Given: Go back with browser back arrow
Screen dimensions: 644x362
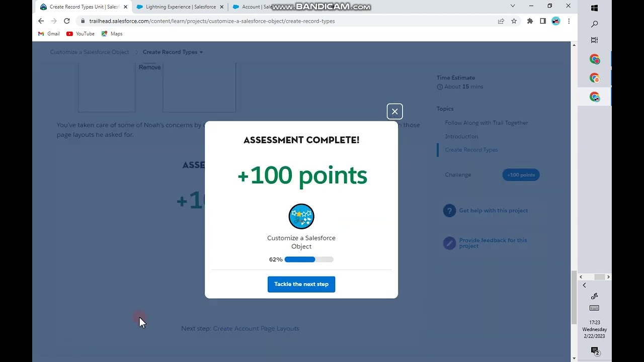Looking at the screenshot, I should point(41,21).
